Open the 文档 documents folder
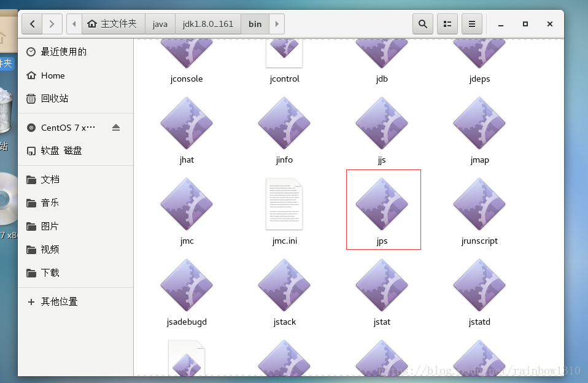Viewport: 588px width, 383px height. tap(75, 180)
